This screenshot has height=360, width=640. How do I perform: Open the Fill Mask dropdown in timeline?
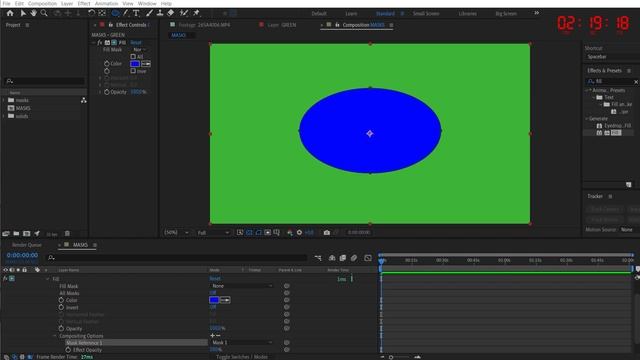(241, 286)
